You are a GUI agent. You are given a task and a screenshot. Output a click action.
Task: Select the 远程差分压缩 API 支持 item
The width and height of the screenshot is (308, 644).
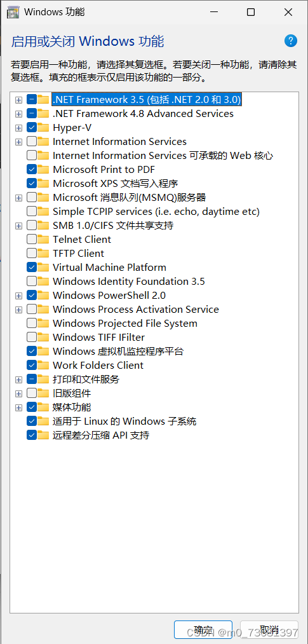[x=101, y=435]
